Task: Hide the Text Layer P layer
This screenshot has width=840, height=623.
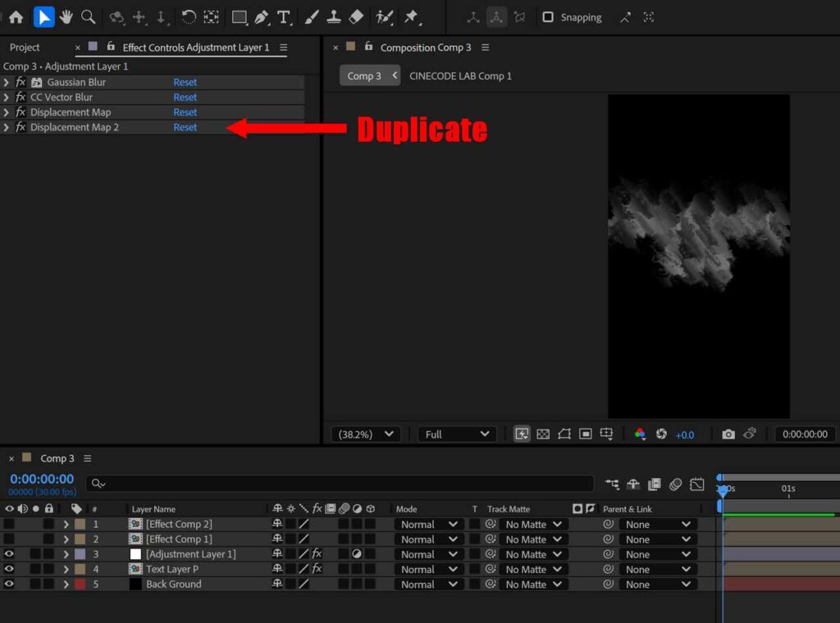Action: pyautogui.click(x=9, y=569)
